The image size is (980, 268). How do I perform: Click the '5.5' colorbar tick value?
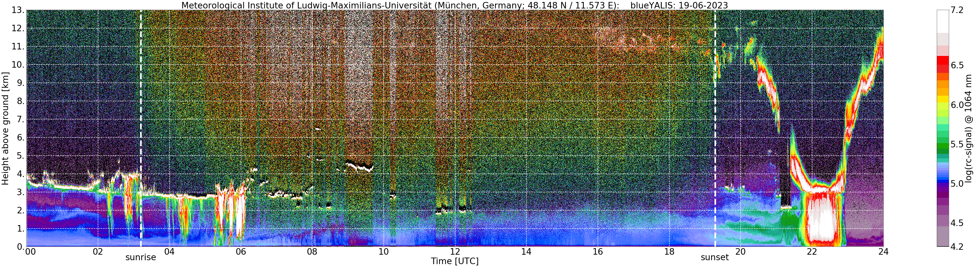(x=957, y=144)
